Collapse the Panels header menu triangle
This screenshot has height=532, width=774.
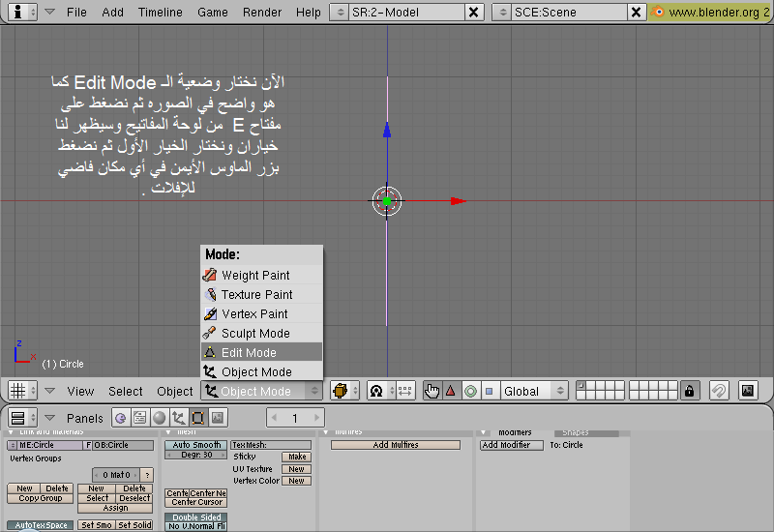click(x=49, y=418)
